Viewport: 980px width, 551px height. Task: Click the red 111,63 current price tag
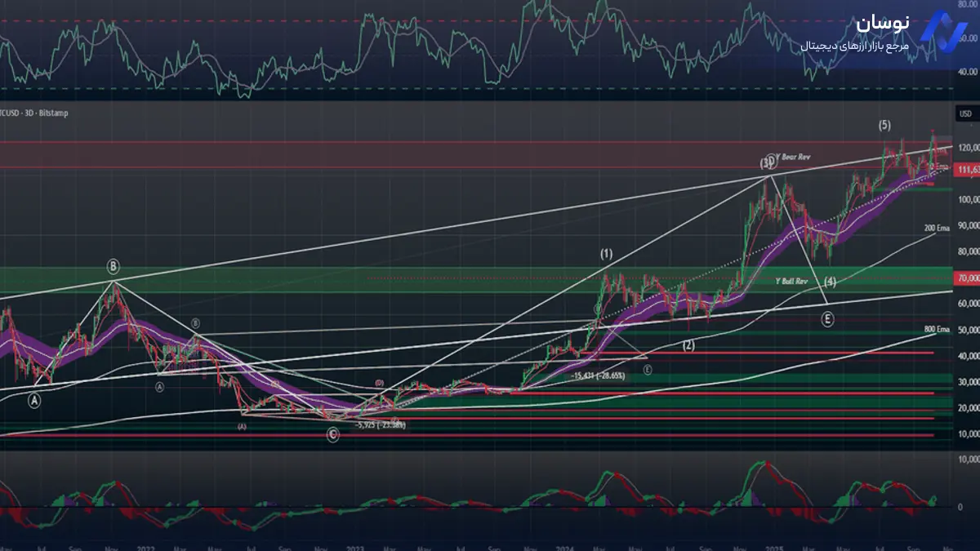[968, 169]
